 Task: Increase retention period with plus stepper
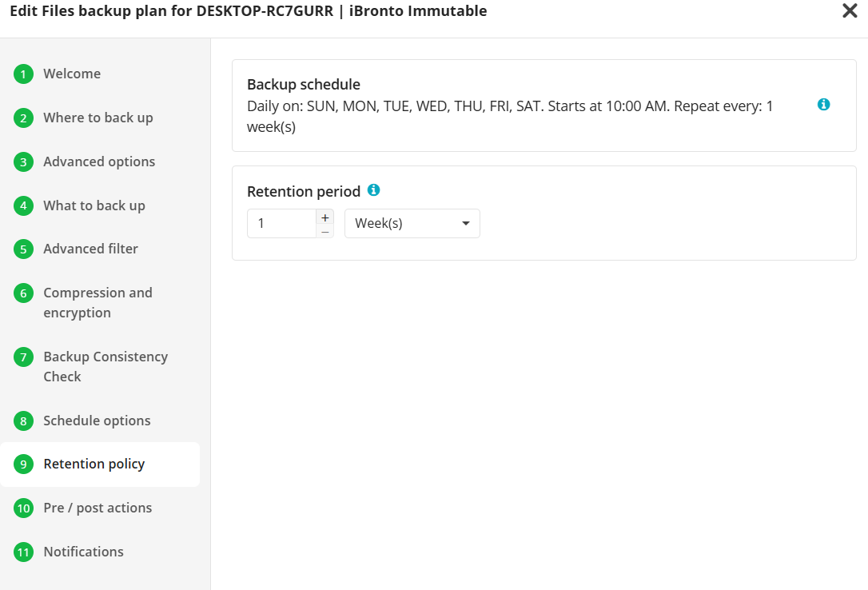325,217
